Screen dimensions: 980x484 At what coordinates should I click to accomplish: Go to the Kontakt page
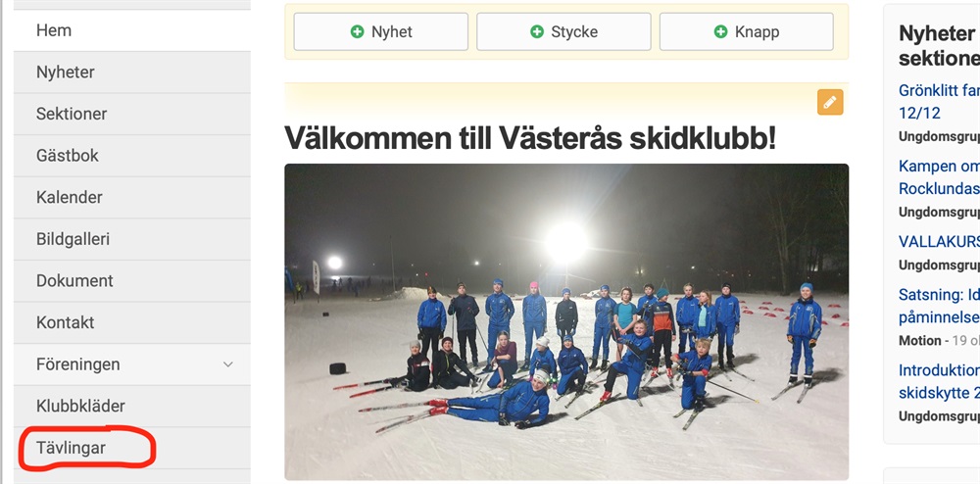point(132,323)
